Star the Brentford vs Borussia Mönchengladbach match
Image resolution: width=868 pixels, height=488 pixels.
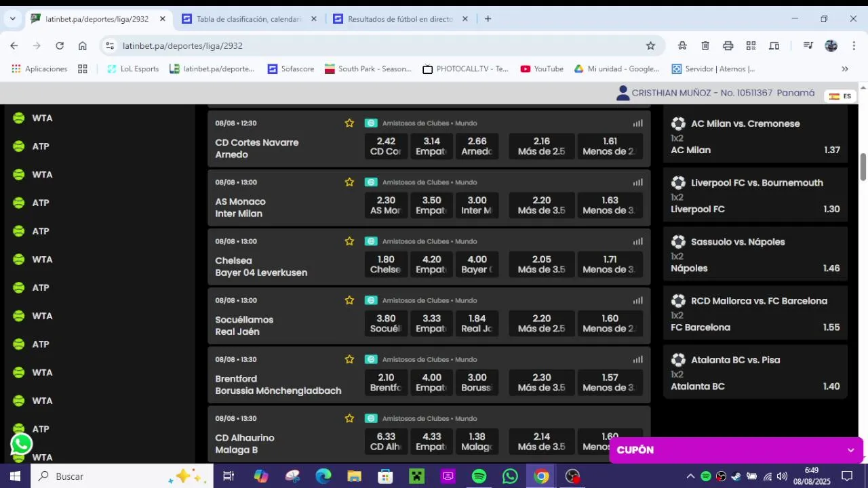[x=349, y=359]
